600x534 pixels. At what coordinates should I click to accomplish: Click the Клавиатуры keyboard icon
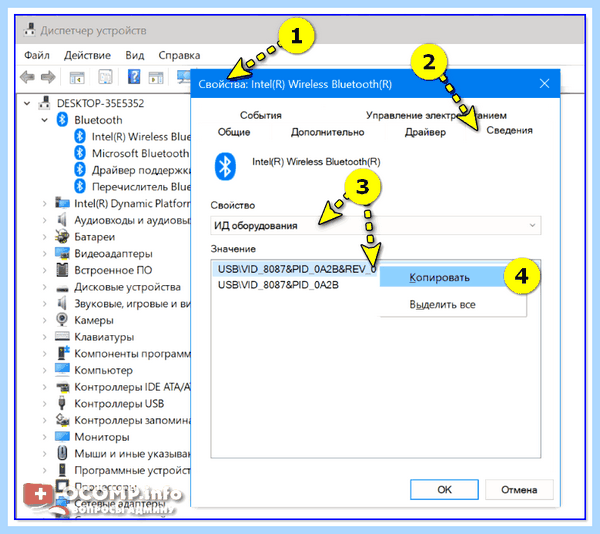[x=62, y=337]
